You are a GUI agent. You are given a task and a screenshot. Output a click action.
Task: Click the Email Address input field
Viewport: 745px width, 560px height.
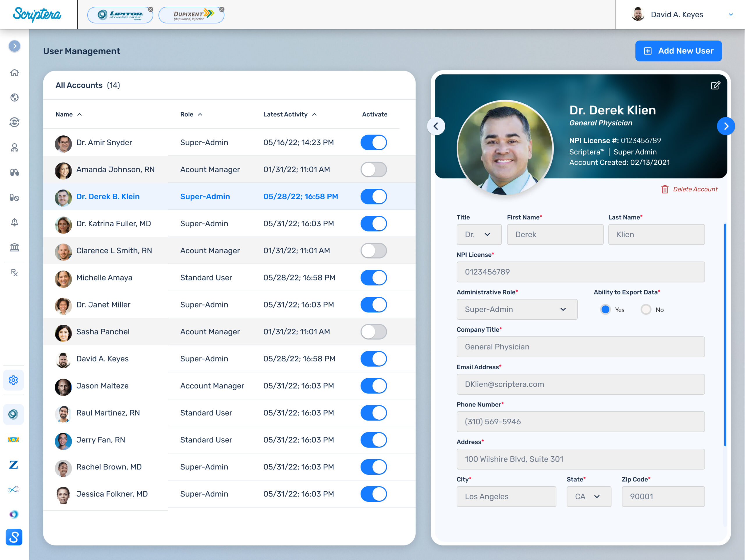pos(580,384)
